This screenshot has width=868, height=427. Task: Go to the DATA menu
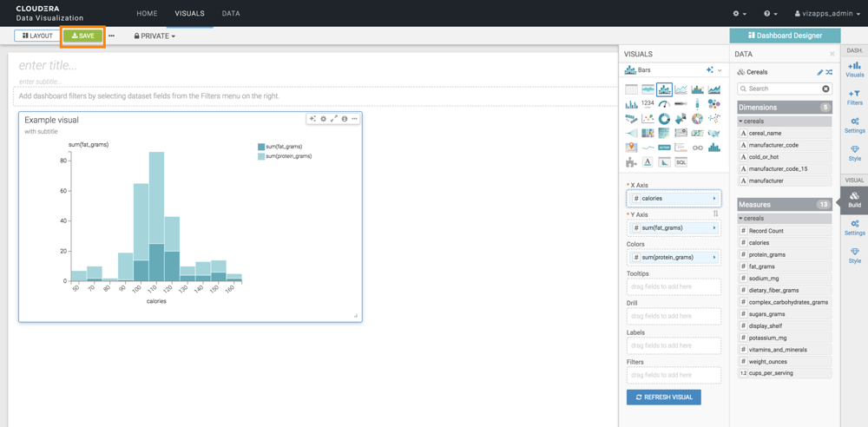tap(231, 14)
